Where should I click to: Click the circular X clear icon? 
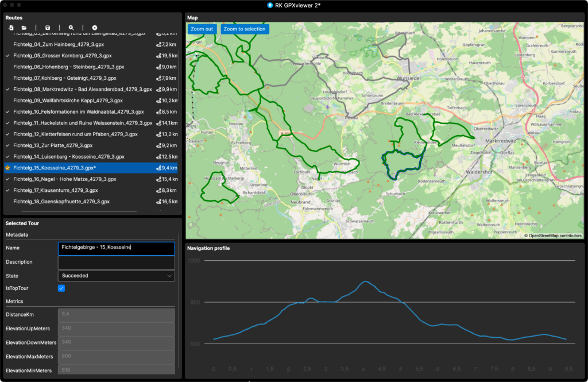tap(95, 28)
